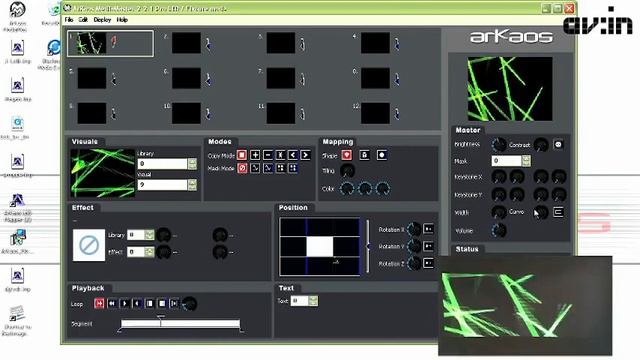Image resolution: width=640 pixels, height=360 pixels.
Task: Click the step-to-end playback button
Action: click(174, 303)
